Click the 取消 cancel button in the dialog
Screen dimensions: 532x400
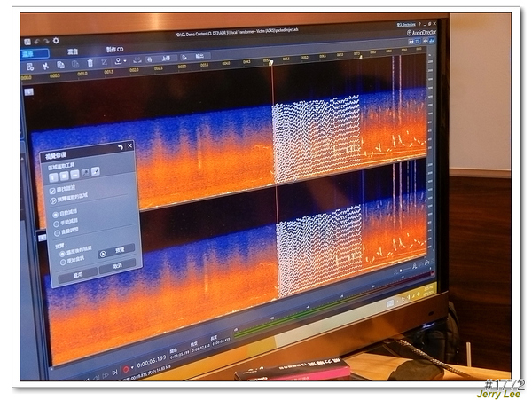point(117,266)
